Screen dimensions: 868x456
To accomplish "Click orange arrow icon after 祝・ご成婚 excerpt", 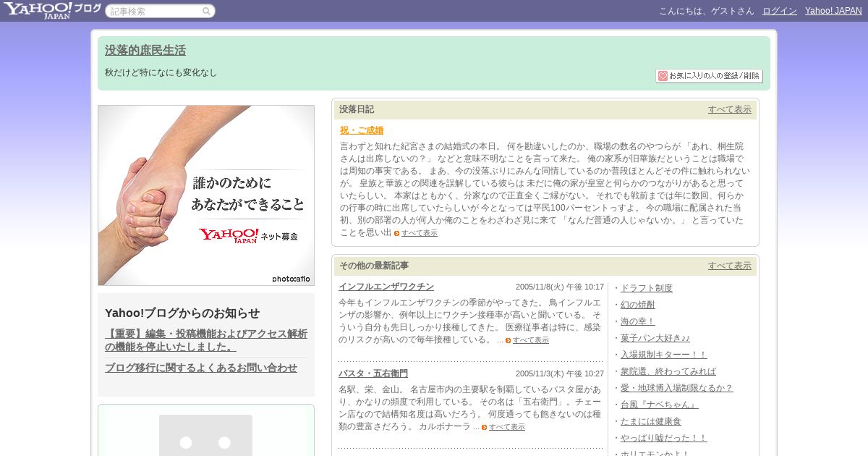I will pyautogui.click(x=397, y=233).
